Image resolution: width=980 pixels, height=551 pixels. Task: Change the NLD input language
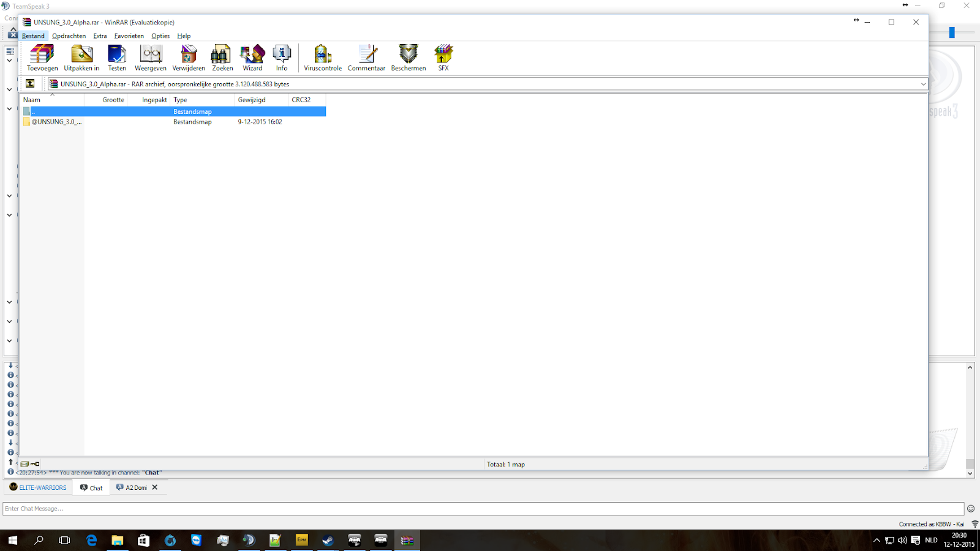[931, 540]
